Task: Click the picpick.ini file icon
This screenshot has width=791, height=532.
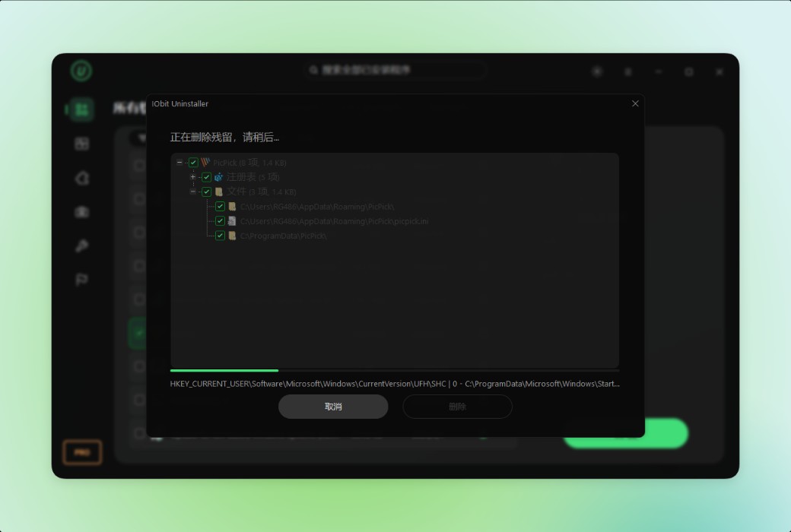Action: tap(232, 221)
